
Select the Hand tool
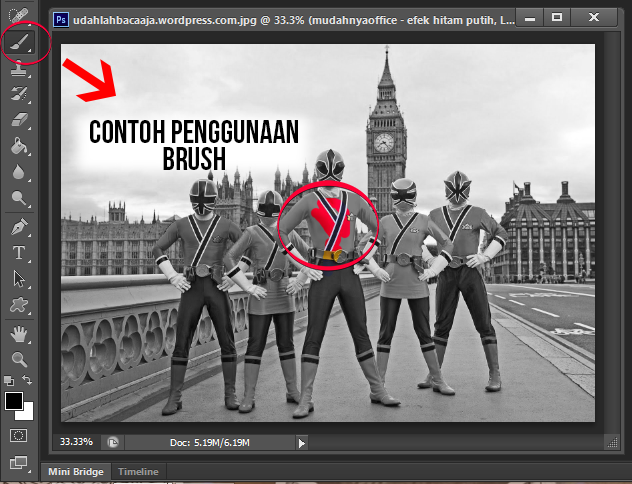pyautogui.click(x=19, y=334)
